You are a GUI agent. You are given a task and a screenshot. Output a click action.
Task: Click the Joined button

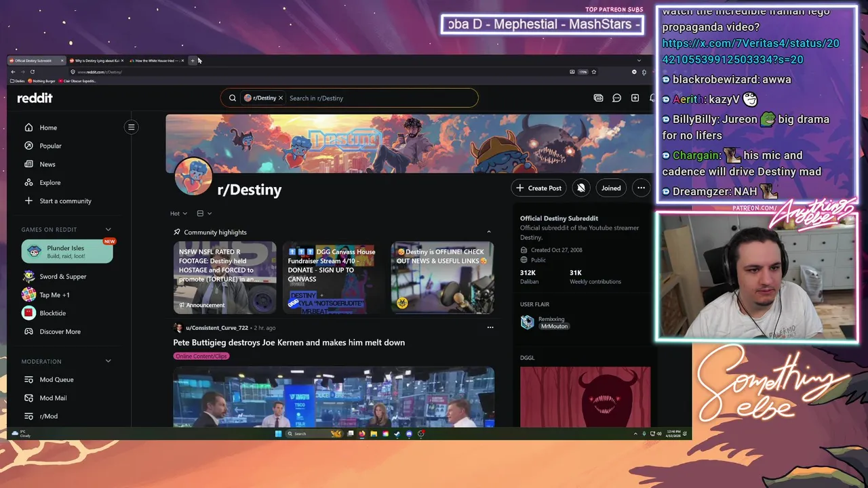pyautogui.click(x=611, y=188)
